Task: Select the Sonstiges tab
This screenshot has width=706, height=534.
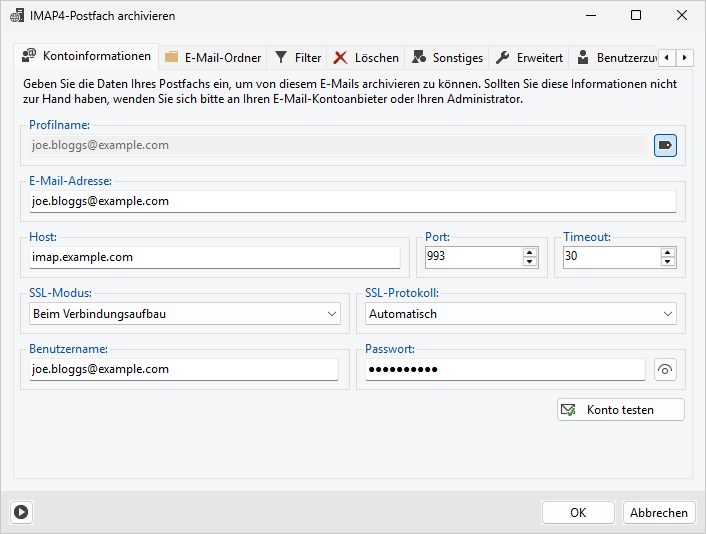Action: 447,58
